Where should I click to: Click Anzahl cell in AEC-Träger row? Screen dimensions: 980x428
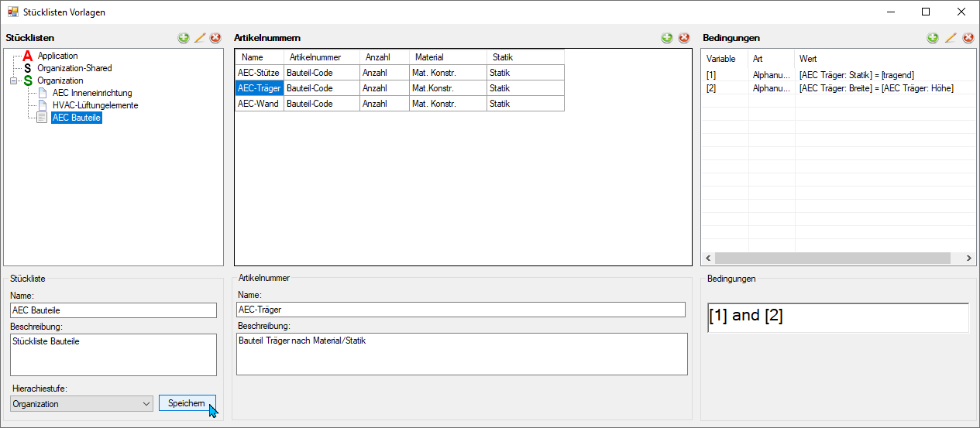click(x=385, y=88)
